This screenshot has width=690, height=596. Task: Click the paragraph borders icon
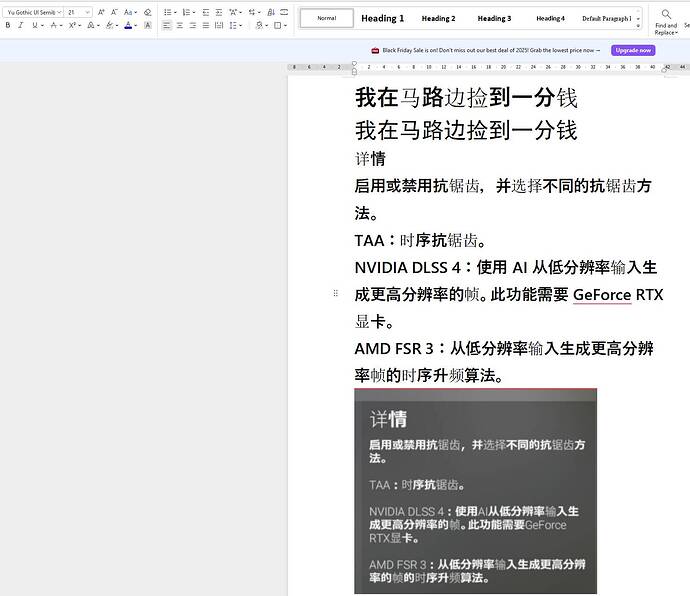coord(278,26)
